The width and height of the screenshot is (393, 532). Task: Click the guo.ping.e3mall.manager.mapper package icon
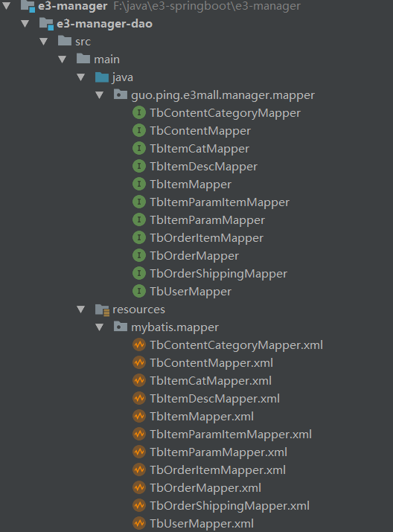coord(121,94)
